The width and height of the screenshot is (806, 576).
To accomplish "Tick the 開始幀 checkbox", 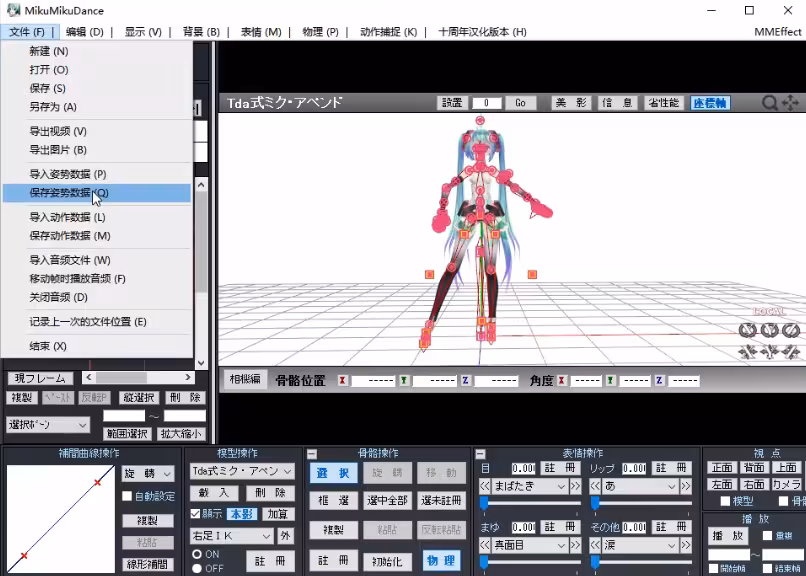I will (x=713, y=568).
